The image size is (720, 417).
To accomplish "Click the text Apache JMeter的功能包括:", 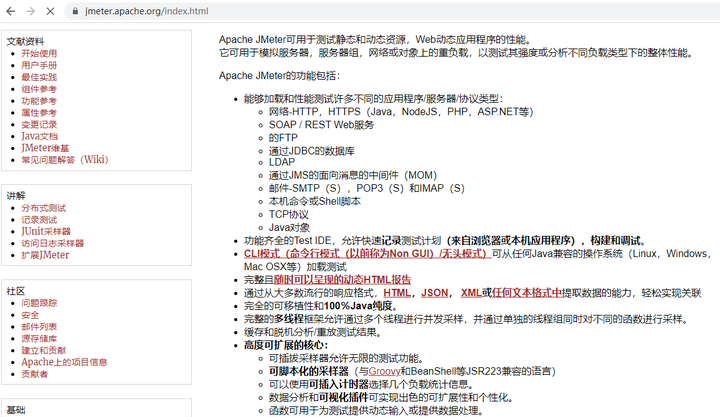I will click(x=279, y=76).
